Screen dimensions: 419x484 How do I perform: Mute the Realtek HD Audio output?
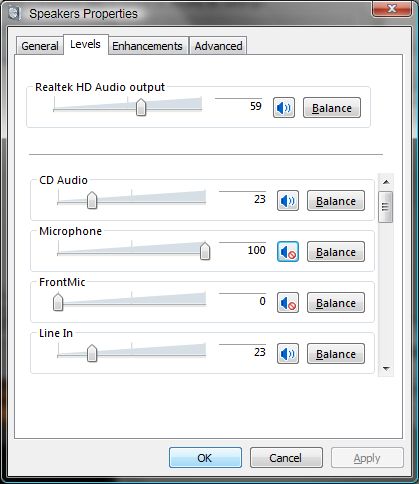(x=284, y=108)
